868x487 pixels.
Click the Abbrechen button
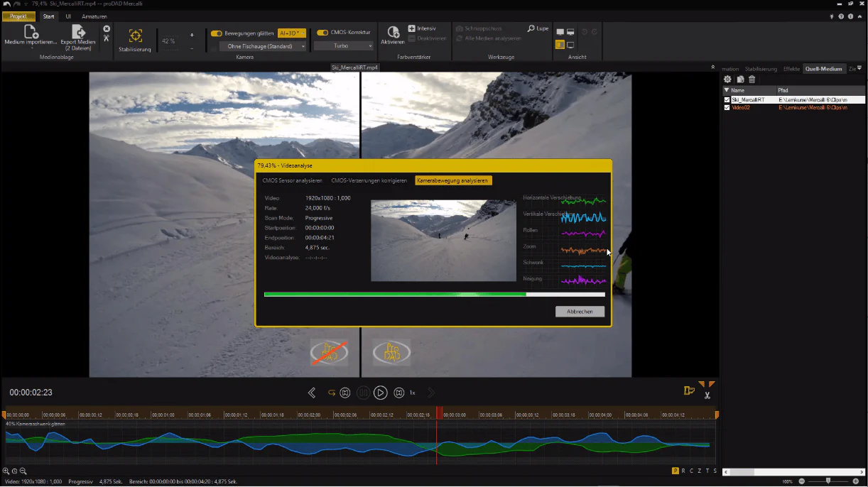[x=580, y=312]
